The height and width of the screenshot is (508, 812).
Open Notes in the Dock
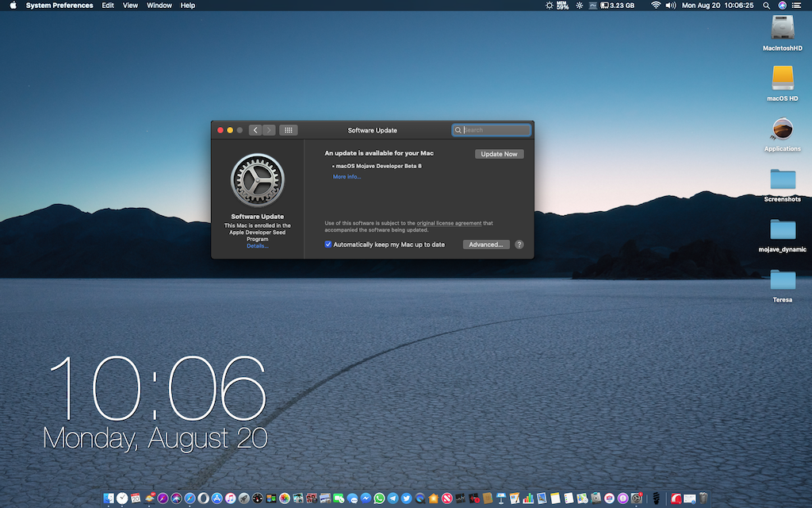click(556, 498)
